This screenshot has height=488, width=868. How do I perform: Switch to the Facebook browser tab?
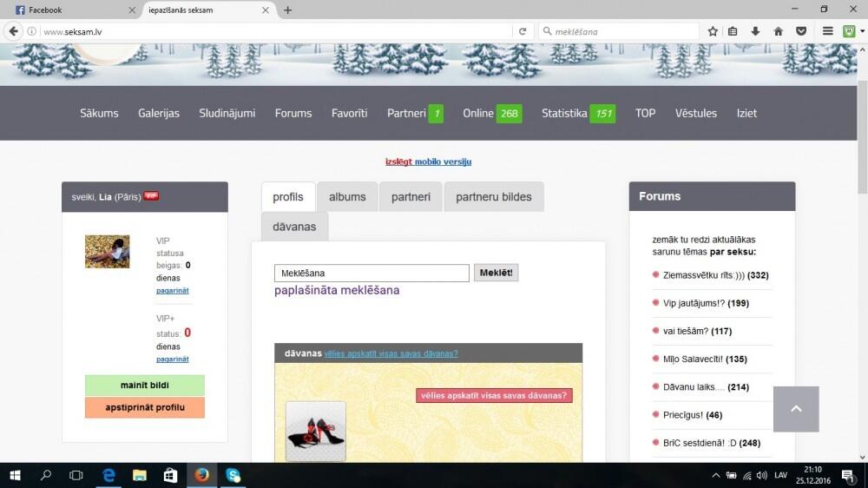coord(69,10)
